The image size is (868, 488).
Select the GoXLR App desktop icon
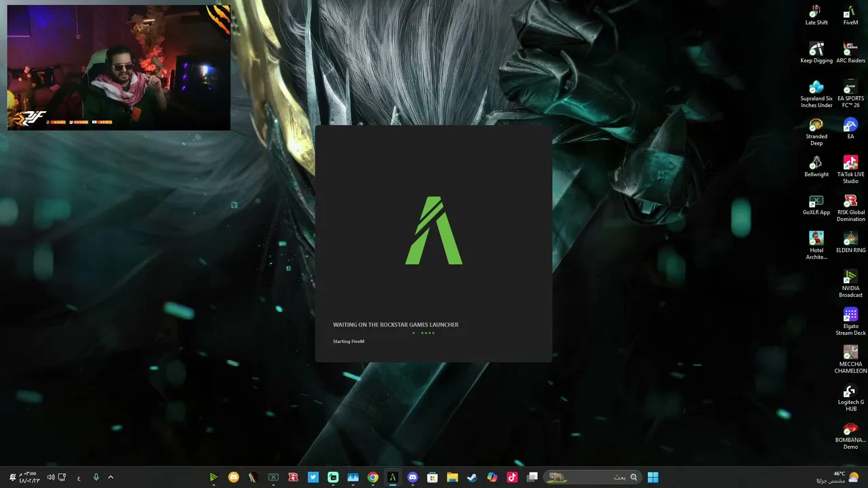tap(816, 205)
